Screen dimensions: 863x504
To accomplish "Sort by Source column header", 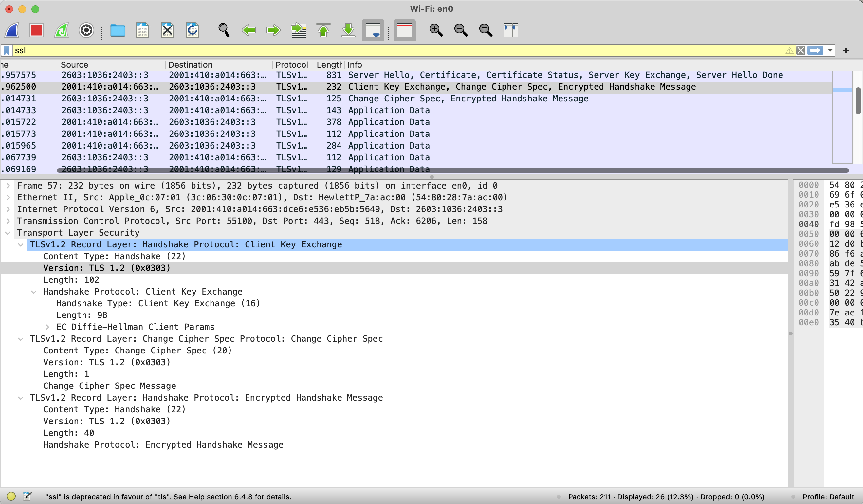I will pyautogui.click(x=74, y=65).
